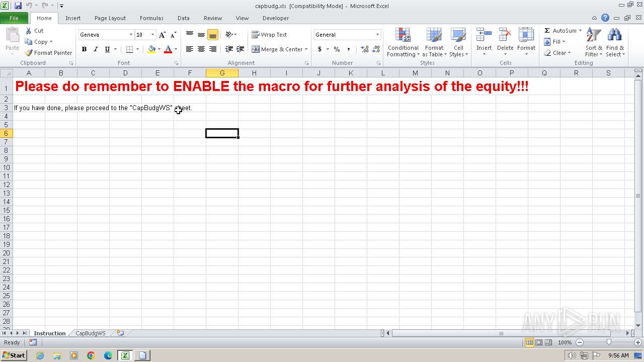
Task: Switch to the Insert ribbon tab
Action: (73, 18)
